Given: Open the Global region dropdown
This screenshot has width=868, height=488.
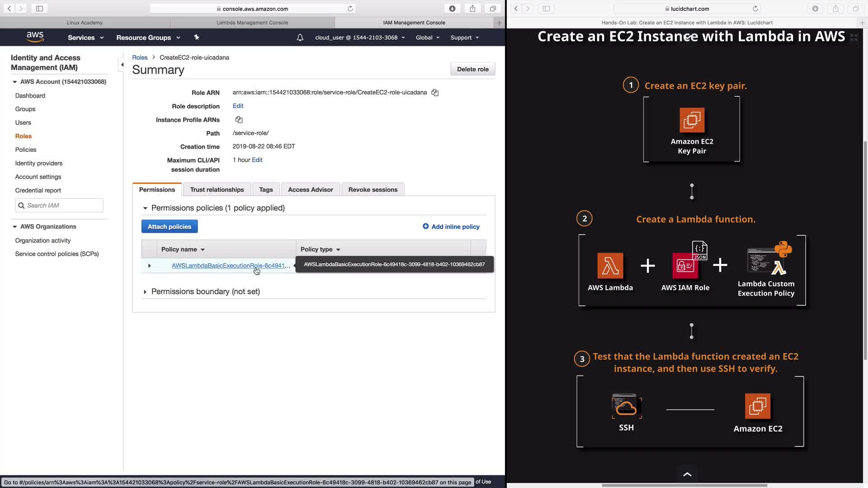Looking at the screenshot, I should pos(427,38).
